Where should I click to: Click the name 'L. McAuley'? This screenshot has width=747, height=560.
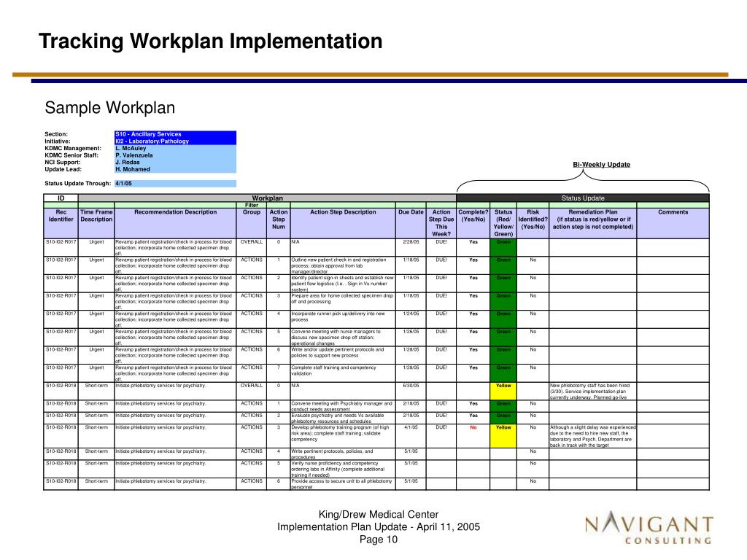click(x=131, y=149)
